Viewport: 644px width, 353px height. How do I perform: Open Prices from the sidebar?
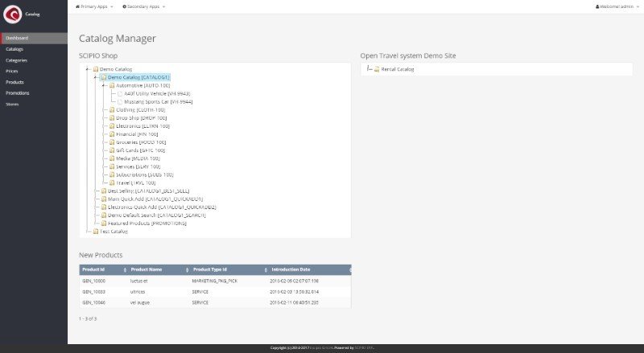click(12, 72)
